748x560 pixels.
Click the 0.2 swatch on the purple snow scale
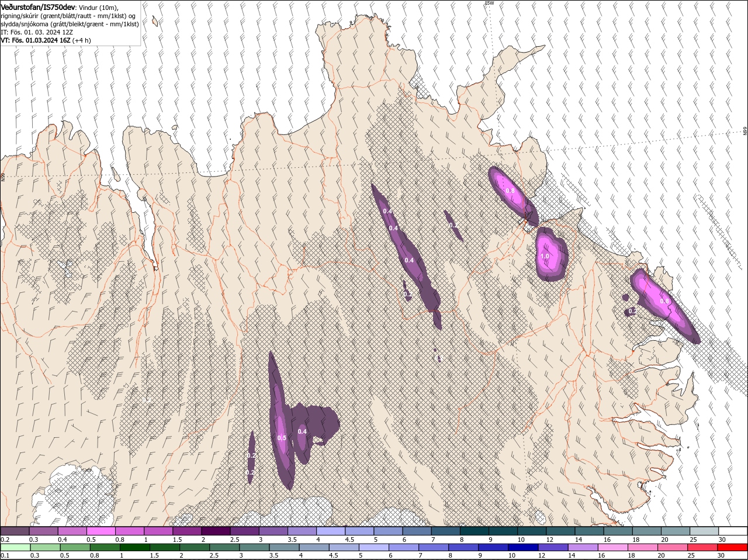tap(15, 531)
